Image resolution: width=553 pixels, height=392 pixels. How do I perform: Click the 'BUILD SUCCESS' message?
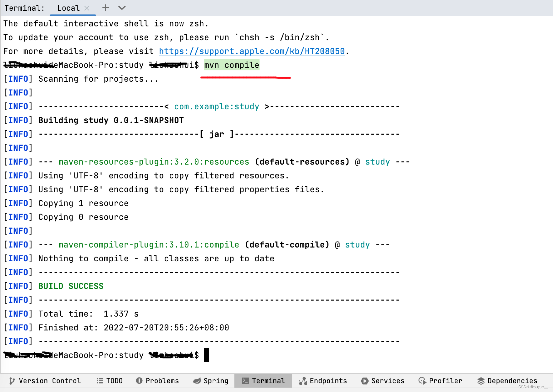tap(71, 286)
